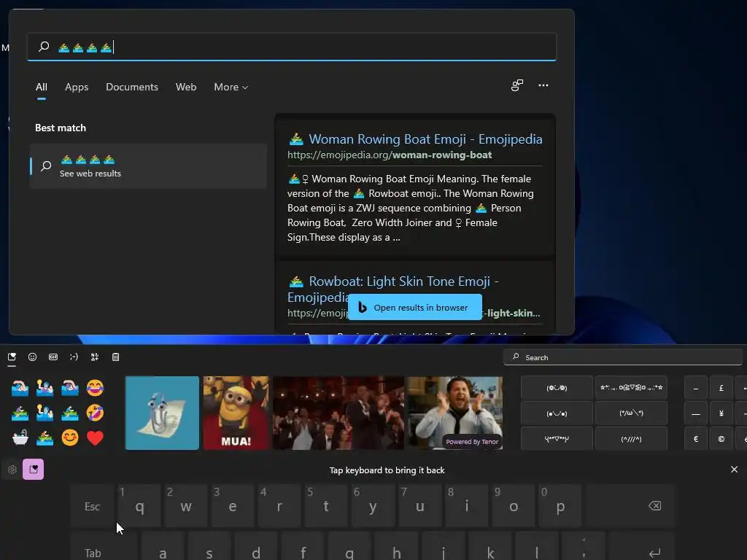Open the Kaomoji ;-) tab
This screenshot has height=560, width=747.
(x=74, y=357)
